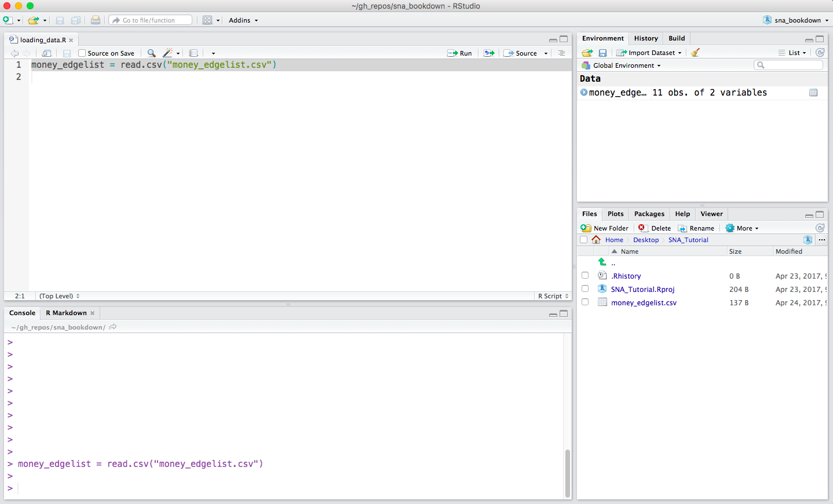The image size is (833, 504).
Task: Open the code tools magic wand
Action: tap(168, 53)
